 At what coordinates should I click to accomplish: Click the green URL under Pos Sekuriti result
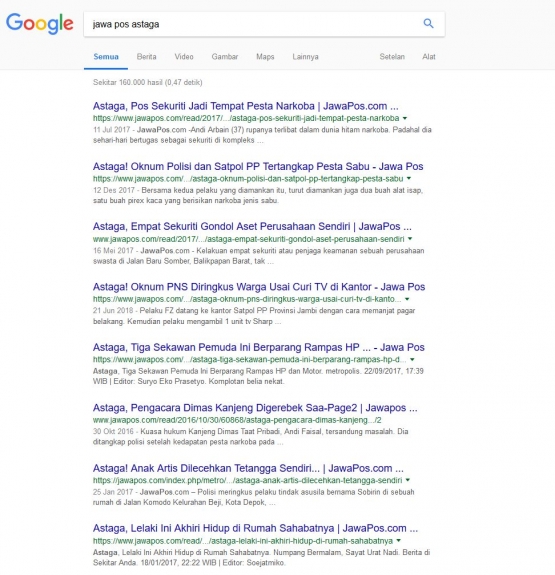tap(246, 118)
